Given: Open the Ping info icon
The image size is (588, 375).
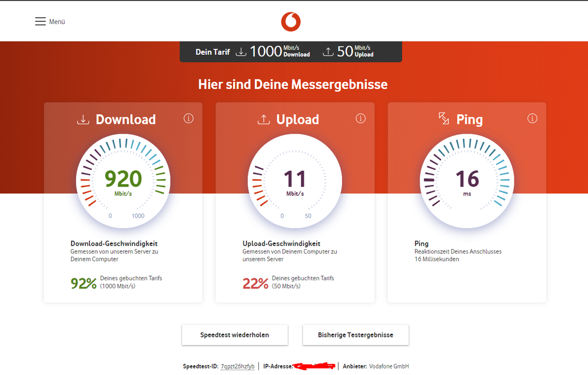Looking at the screenshot, I should (x=532, y=118).
